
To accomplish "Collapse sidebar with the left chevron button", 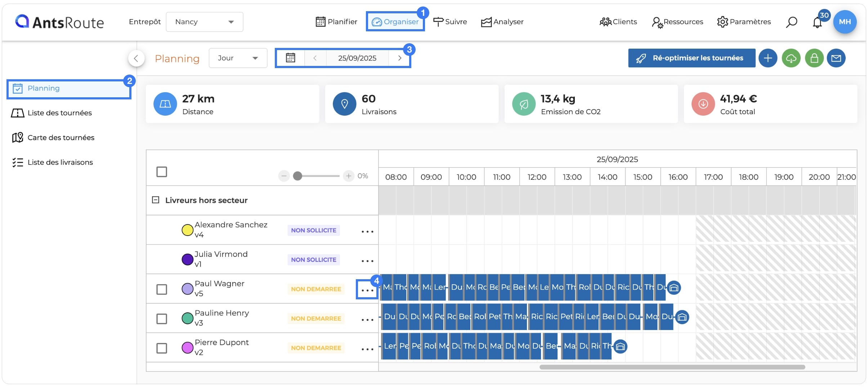I will [136, 58].
